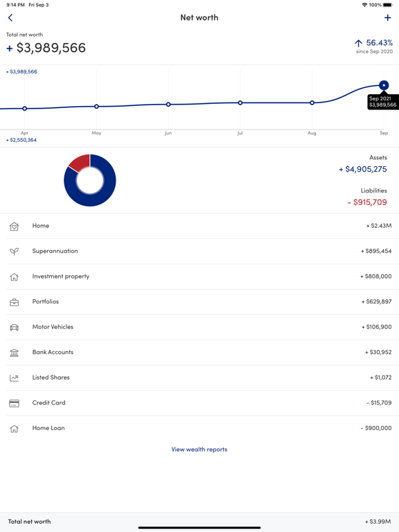
Task: Click the Listed Shares chart icon
Action: pos(15,378)
